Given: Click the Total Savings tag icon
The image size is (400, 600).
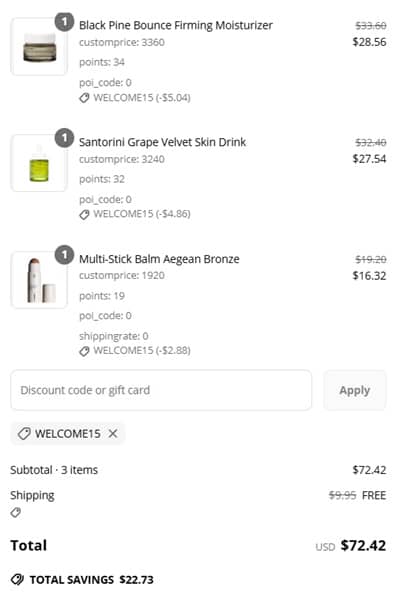Looking at the screenshot, I should point(17,580).
